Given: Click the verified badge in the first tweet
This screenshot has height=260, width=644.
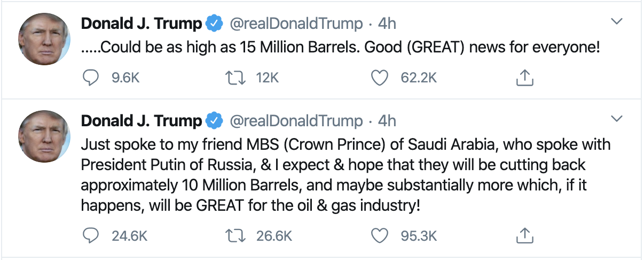Looking at the screenshot, I should pyautogui.click(x=215, y=24).
